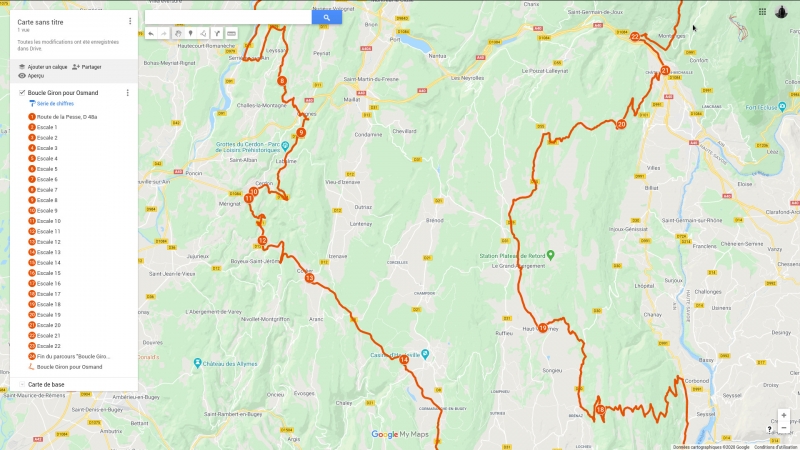Toggle Aperçu preview with the eye icon

pos(22,76)
